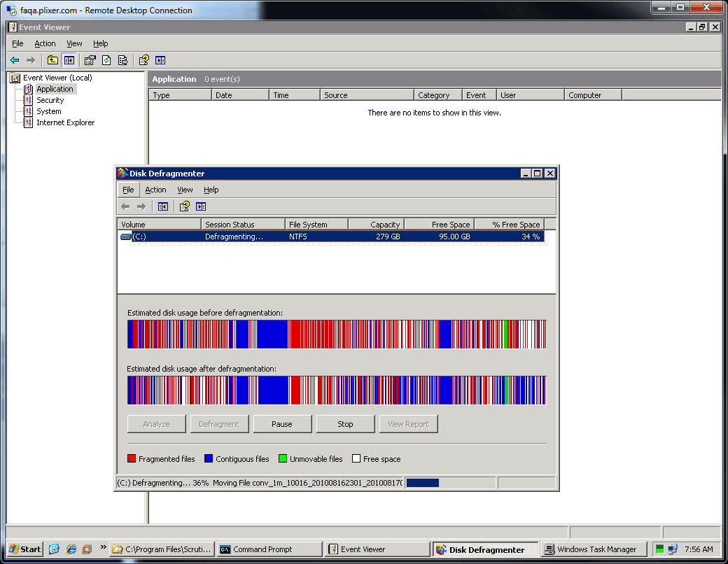This screenshot has height=564, width=728.
Task: Click Back arrow in Disk Defragmenter toolbar
Action: [x=125, y=206]
